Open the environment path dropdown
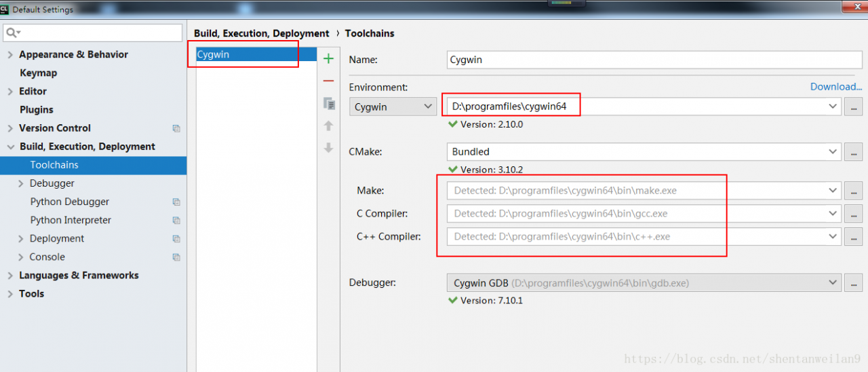Viewport: 868px width, 372px height. click(x=833, y=107)
